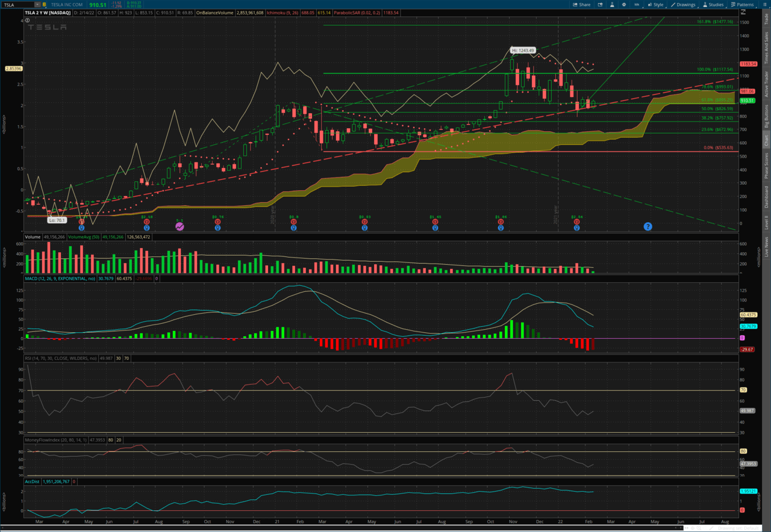Viewport: 771px width, 532px height.
Task: Click the $2.18 earnings marker icon
Action: coord(146,221)
